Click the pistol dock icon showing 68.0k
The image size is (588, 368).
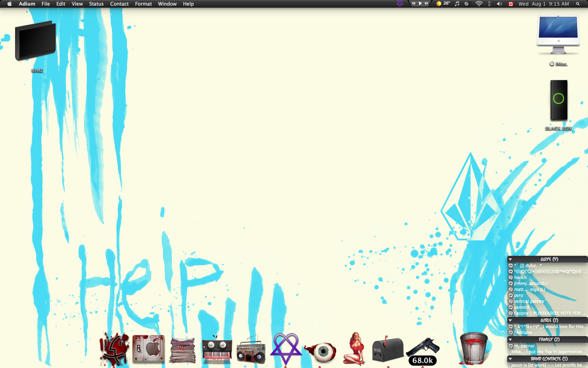423,351
